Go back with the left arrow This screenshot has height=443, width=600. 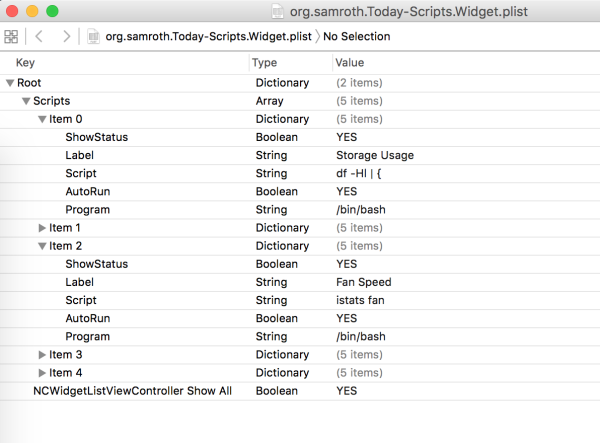click(39, 36)
